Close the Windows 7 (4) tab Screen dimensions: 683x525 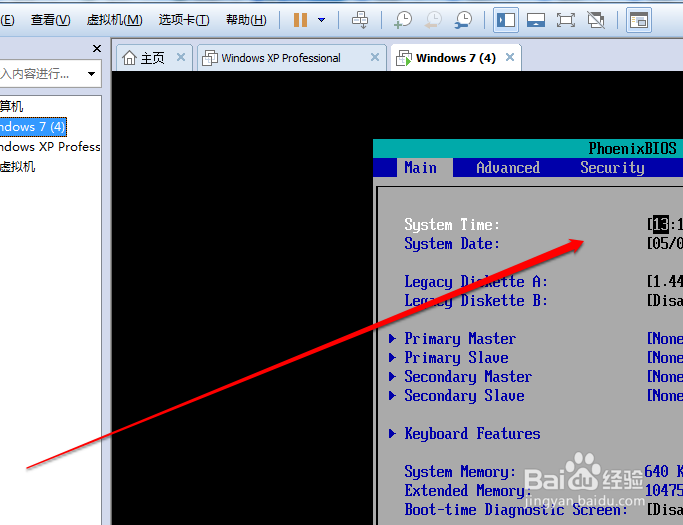(510, 57)
